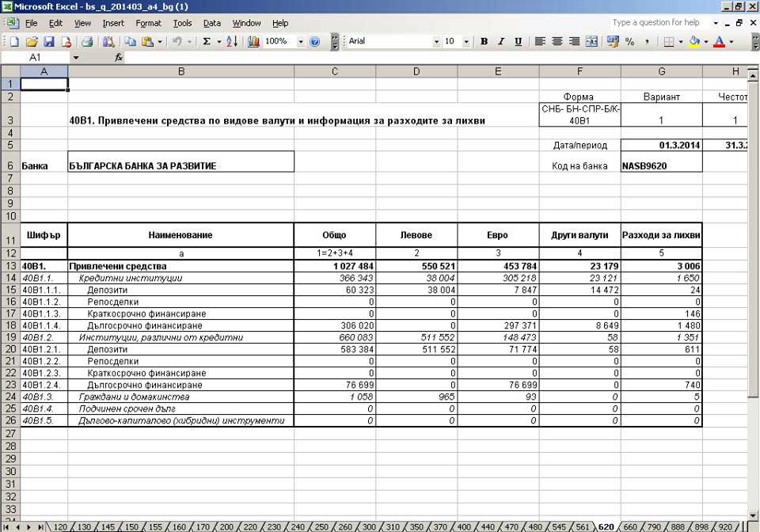Click the Excel document icon left of File
Viewport: 760px width, 532px height.
[x=11, y=23]
